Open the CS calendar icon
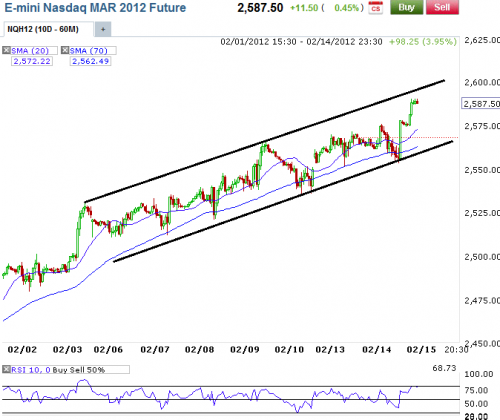The image size is (500, 420). point(375,8)
